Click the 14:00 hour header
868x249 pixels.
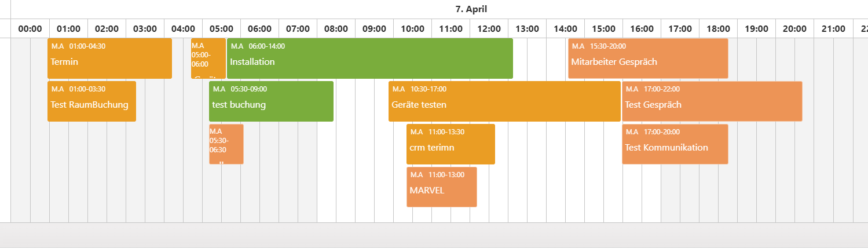coord(565,28)
